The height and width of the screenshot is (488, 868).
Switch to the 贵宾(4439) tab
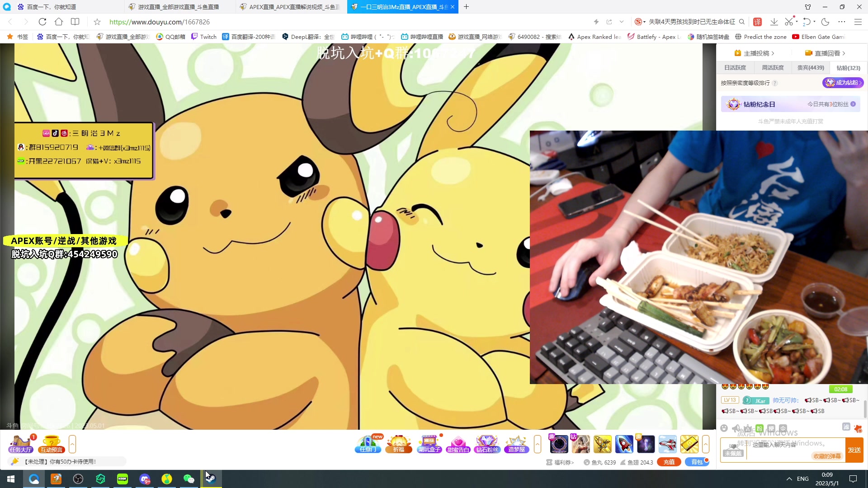click(x=811, y=68)
